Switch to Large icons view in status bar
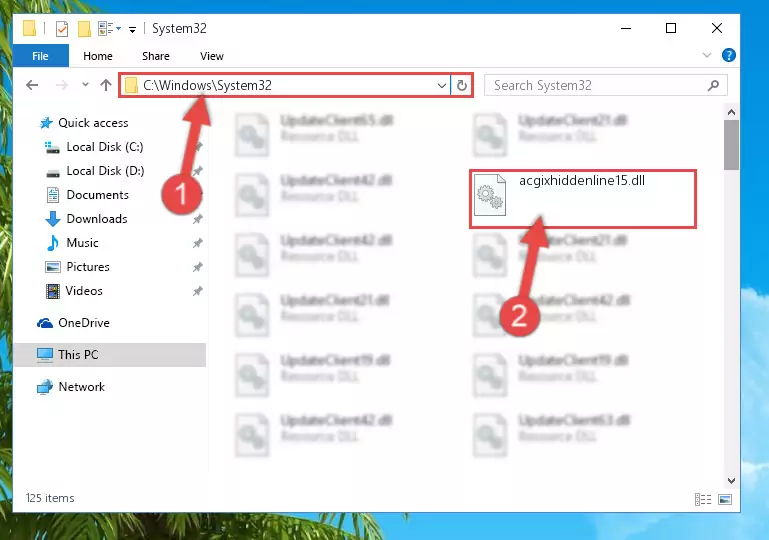This screenshot has height=540, width=769. click(725, 500)
